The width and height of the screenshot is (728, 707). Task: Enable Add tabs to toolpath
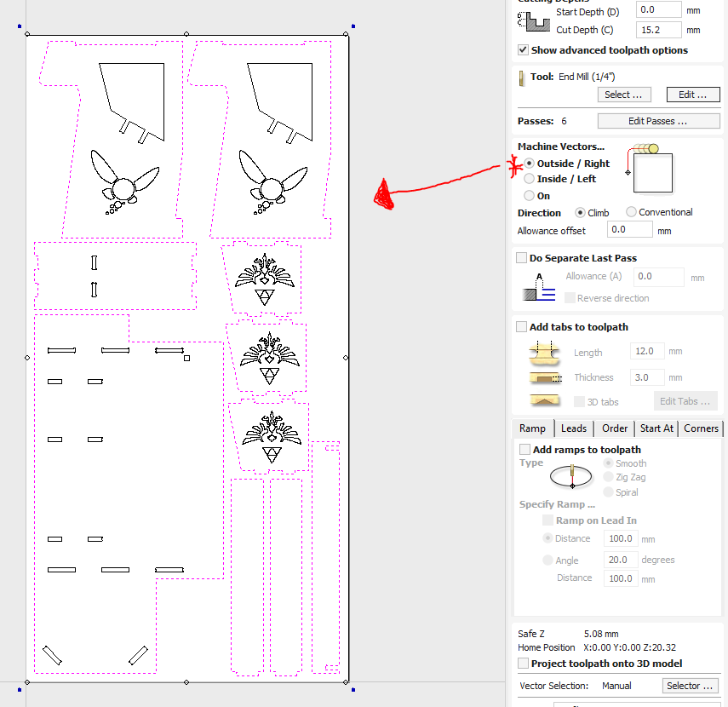521,327
